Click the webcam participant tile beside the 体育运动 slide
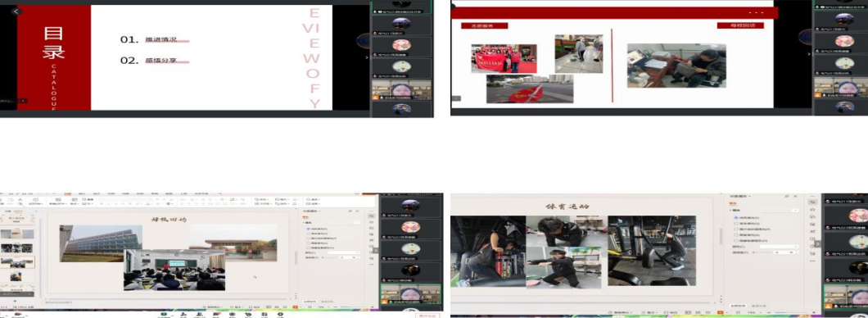The width and height of the screenshot is (868, 318). [845, 297]
